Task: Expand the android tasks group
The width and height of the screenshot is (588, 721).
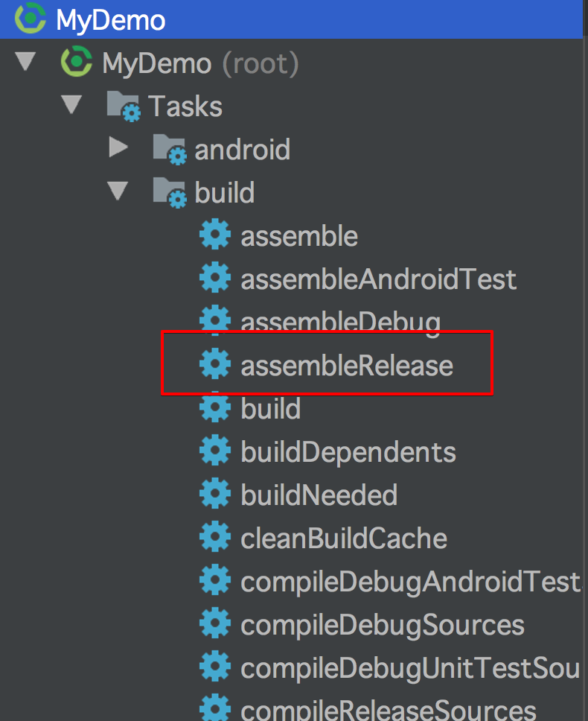Action: tap(117, 147)
